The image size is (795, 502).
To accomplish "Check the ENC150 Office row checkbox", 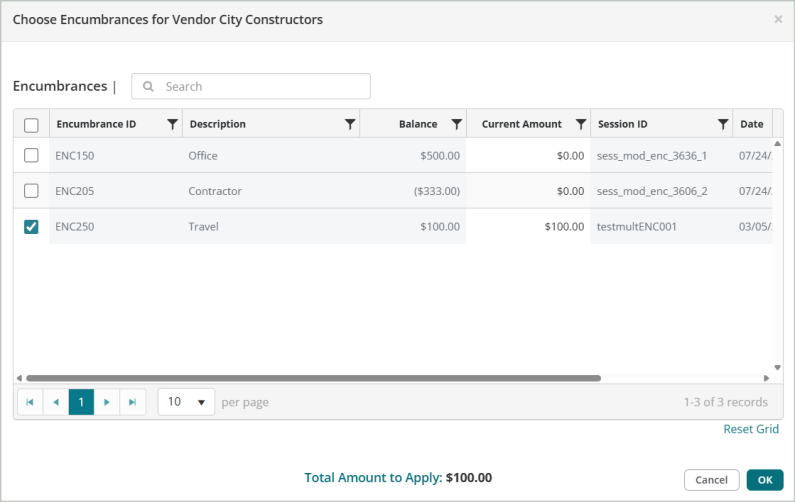I will tap(31, 155).
